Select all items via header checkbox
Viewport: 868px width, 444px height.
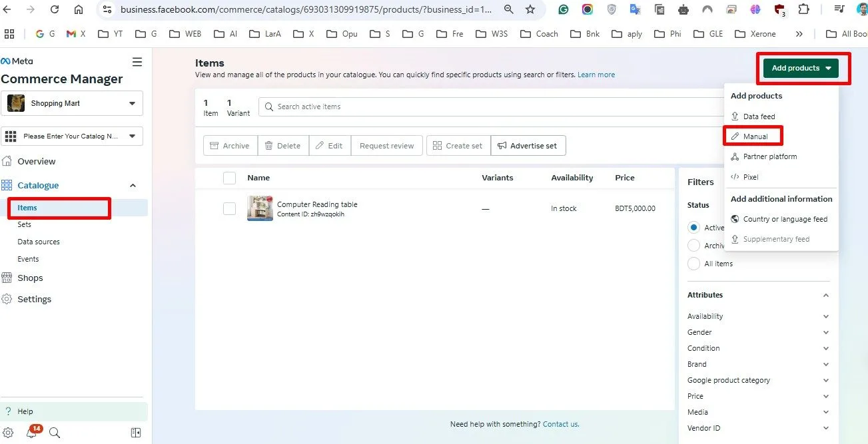(x=229, y=178)
